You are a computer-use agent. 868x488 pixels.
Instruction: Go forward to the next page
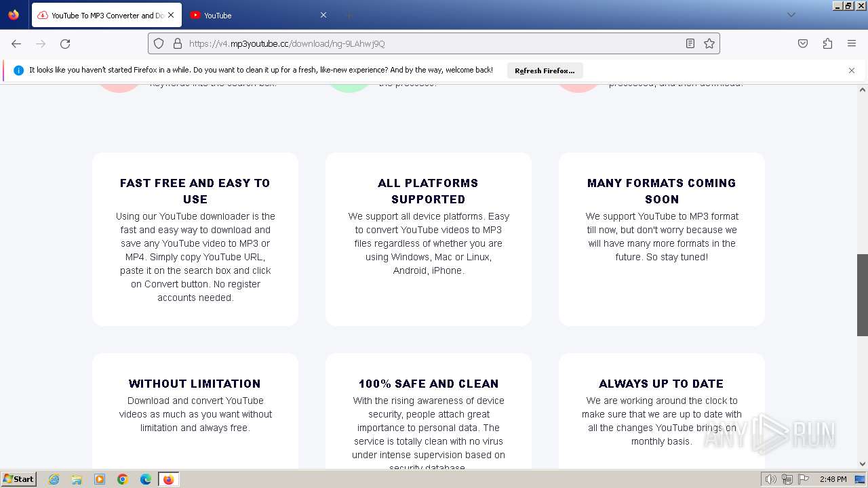(41, 43)
